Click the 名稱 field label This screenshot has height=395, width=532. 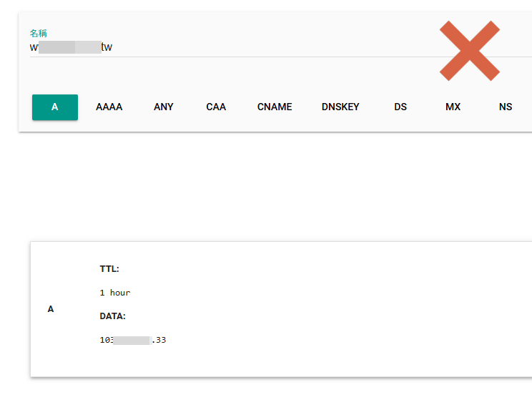tap(39, 34)
